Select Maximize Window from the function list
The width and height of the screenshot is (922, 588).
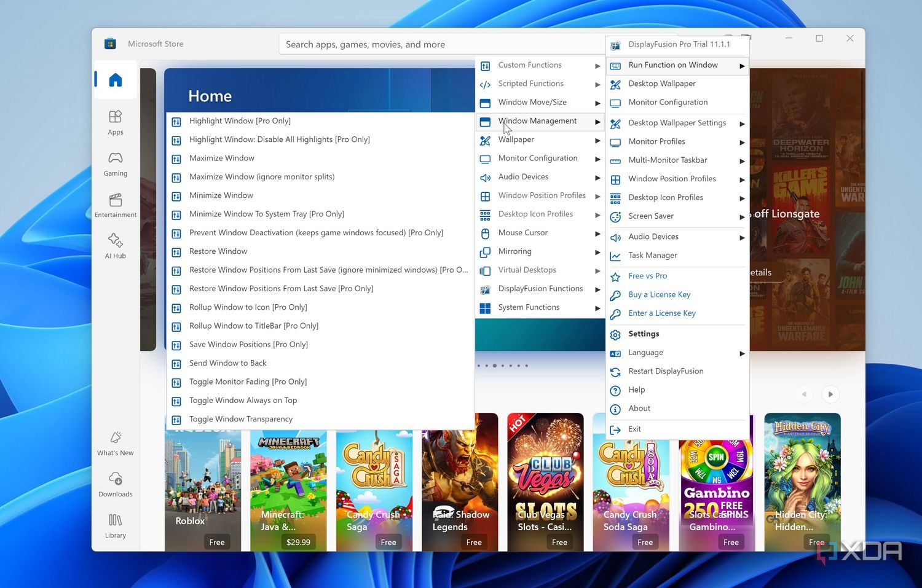[x=320, y=159]
